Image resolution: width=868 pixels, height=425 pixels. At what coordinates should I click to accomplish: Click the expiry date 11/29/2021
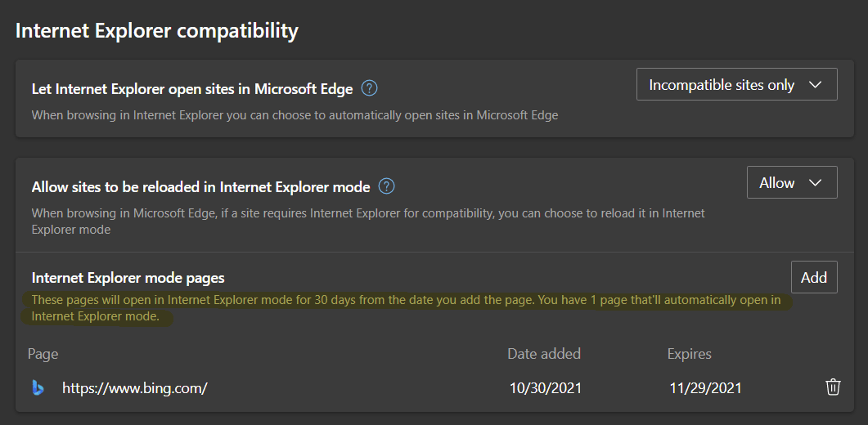[x=705, y=388]
